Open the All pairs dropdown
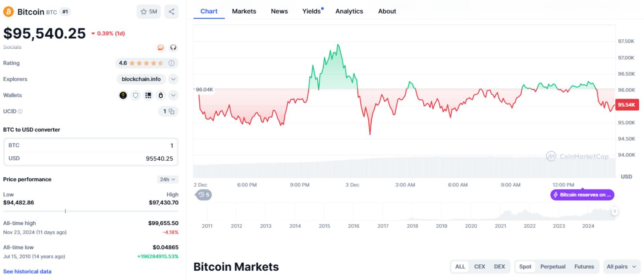This screenshot has height=279, width=644. click(622, 267)
